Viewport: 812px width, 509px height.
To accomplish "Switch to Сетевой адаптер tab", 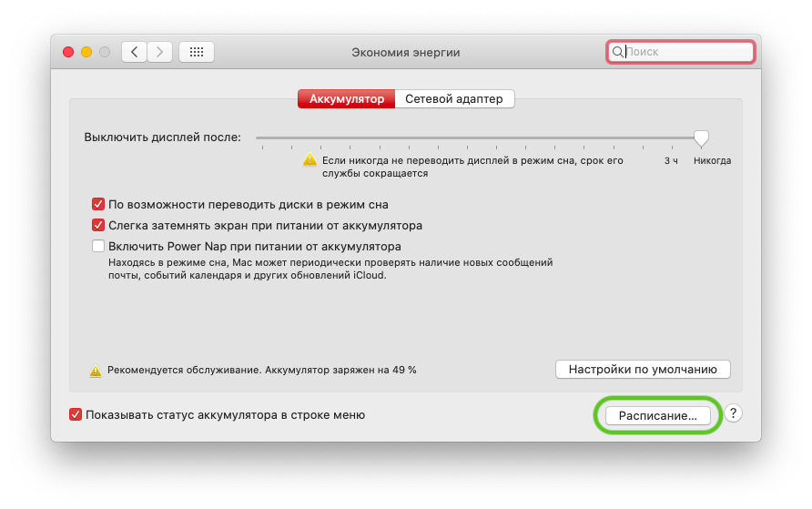I will point(454,98).
